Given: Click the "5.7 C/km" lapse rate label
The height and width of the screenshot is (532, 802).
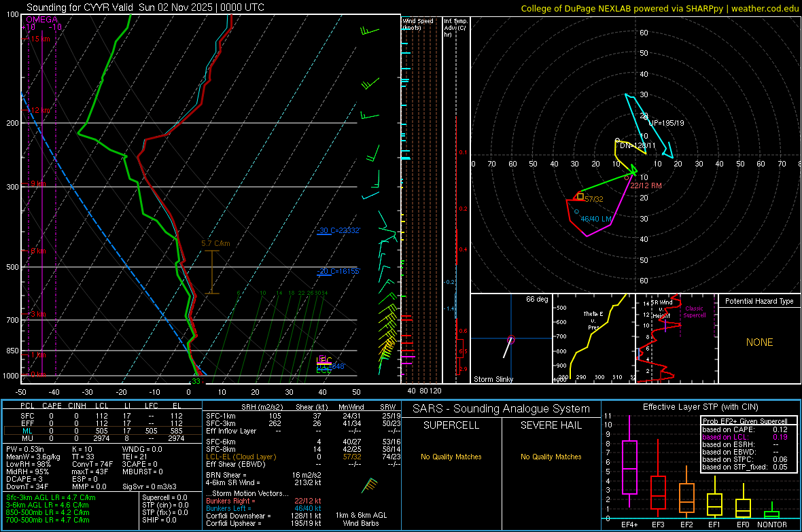Looking at the screenshot, I should 215,243.
